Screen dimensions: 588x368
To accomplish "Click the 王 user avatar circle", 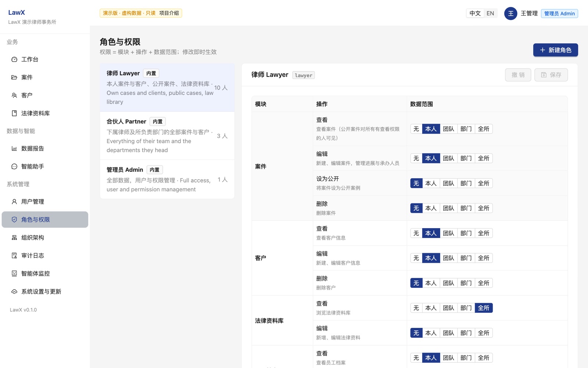I will [510, 14].
